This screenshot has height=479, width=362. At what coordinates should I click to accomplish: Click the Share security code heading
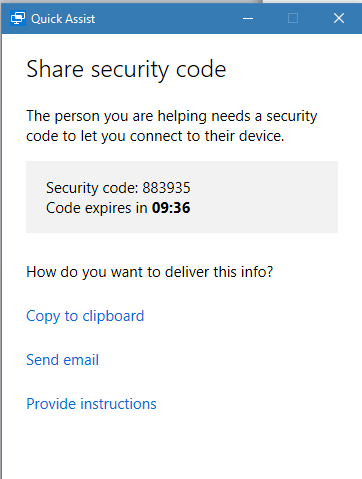point(126,70)
